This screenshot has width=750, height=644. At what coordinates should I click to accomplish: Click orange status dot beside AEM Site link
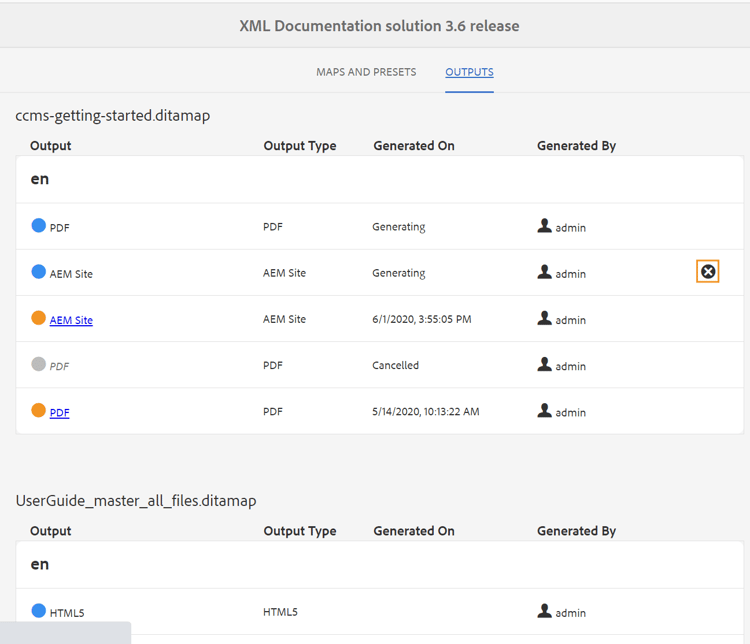click(39, 318)
